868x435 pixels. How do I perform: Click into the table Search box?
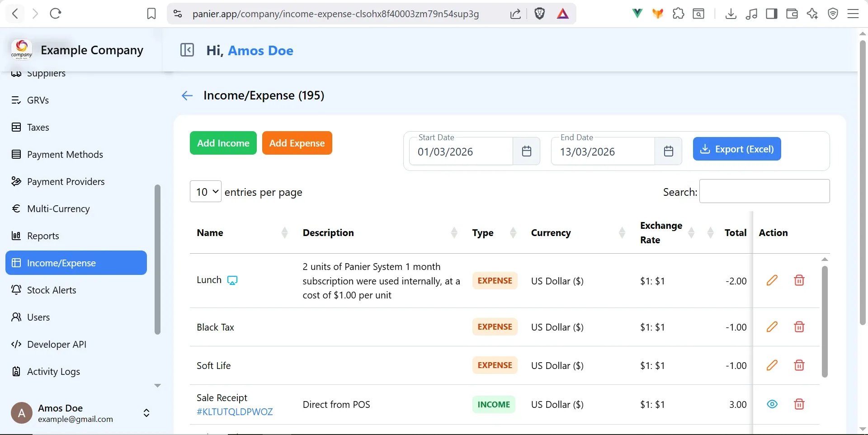(764, 191)
